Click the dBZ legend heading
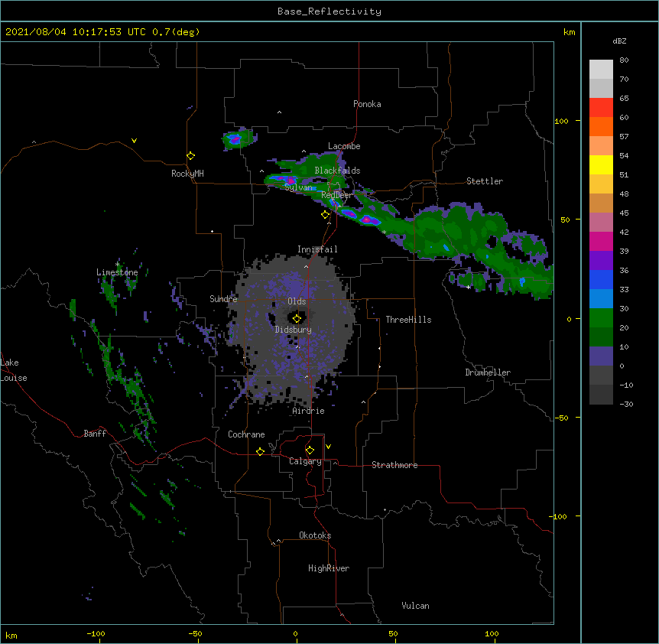The width and height of the screenshot is (659, 644). coord(619,41)
